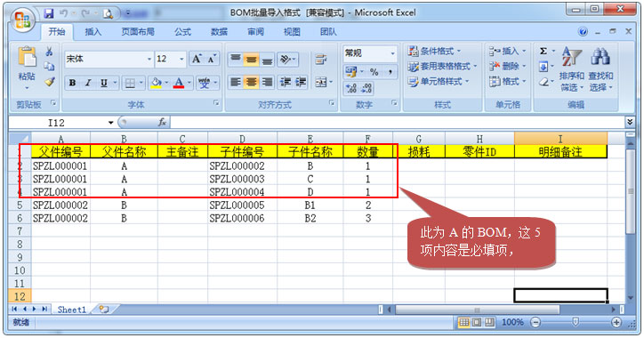Click the 单元格样式 button
This screenshot has height=338, width=644.
(439, 81)
